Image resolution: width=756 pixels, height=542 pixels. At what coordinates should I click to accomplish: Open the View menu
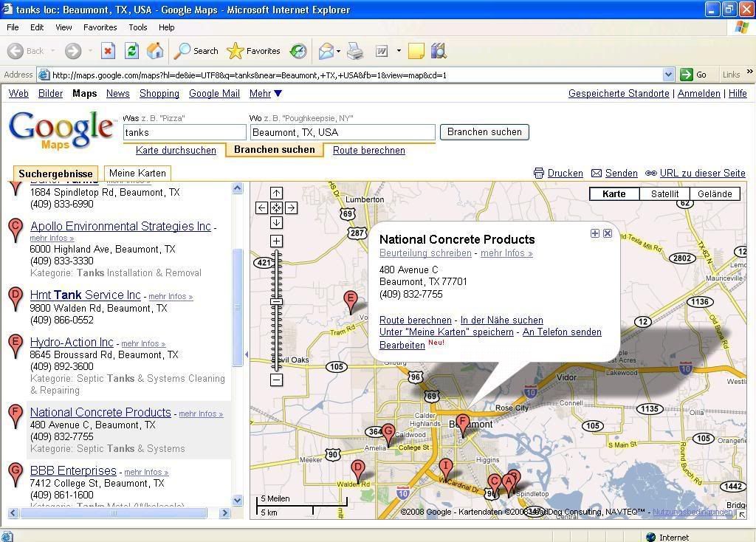pos(63,27)
